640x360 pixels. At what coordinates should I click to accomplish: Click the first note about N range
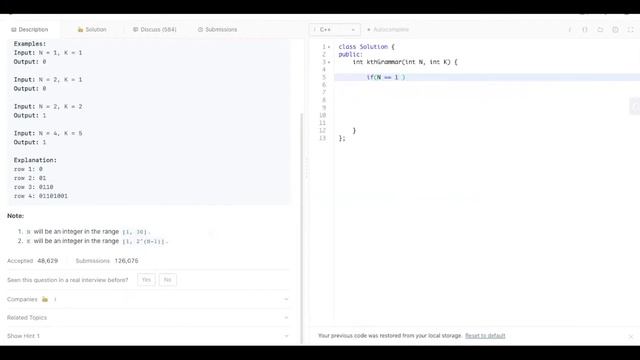point(89,231)
